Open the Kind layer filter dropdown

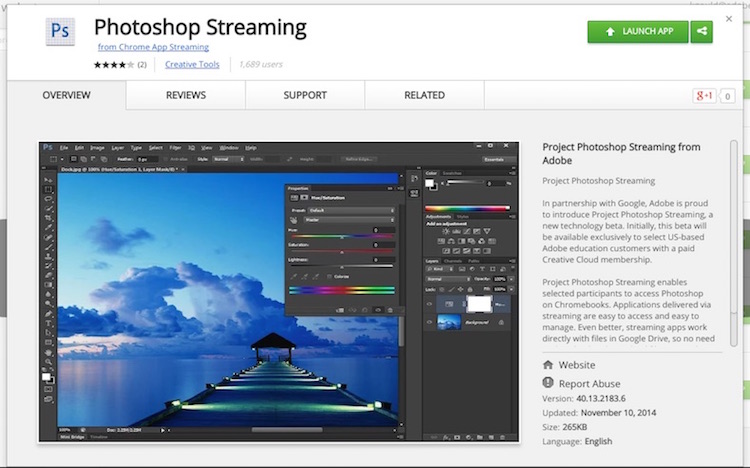click(x=439, y=269)
